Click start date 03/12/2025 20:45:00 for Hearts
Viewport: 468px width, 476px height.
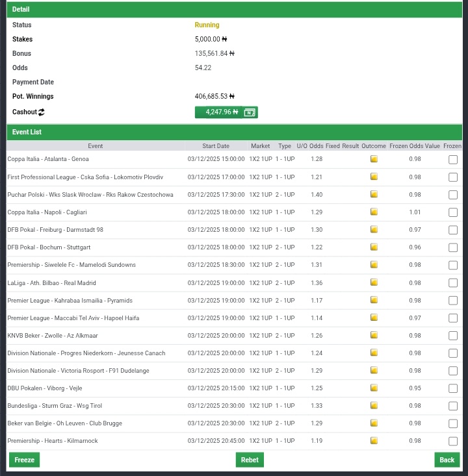click(x=216, y=441)
